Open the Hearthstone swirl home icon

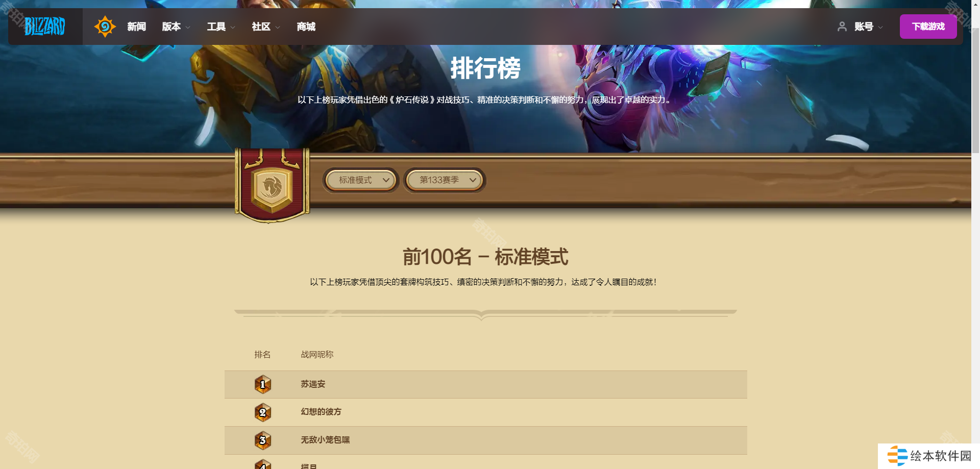click(x=105, y=27)
